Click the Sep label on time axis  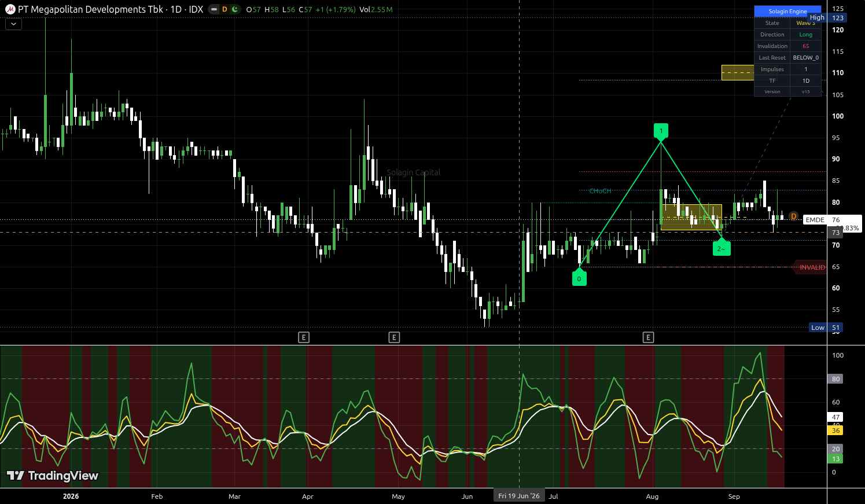point(734,496)
